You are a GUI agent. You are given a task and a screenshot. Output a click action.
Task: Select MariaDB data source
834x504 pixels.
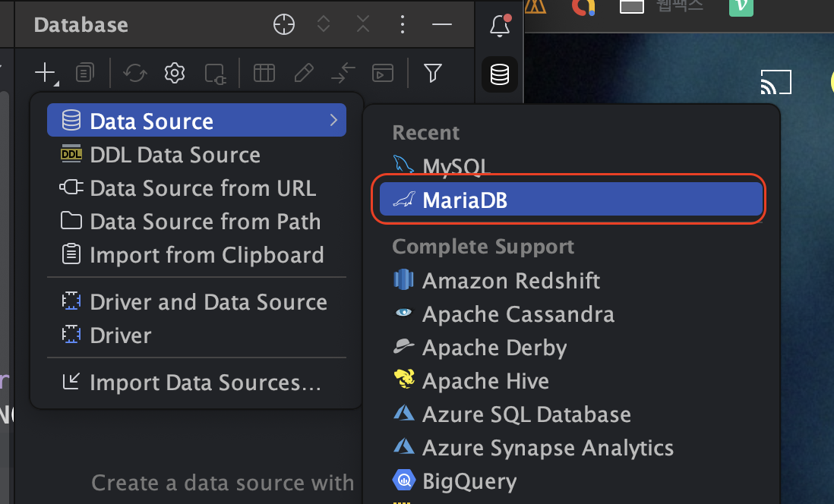(x=571, y=200)
